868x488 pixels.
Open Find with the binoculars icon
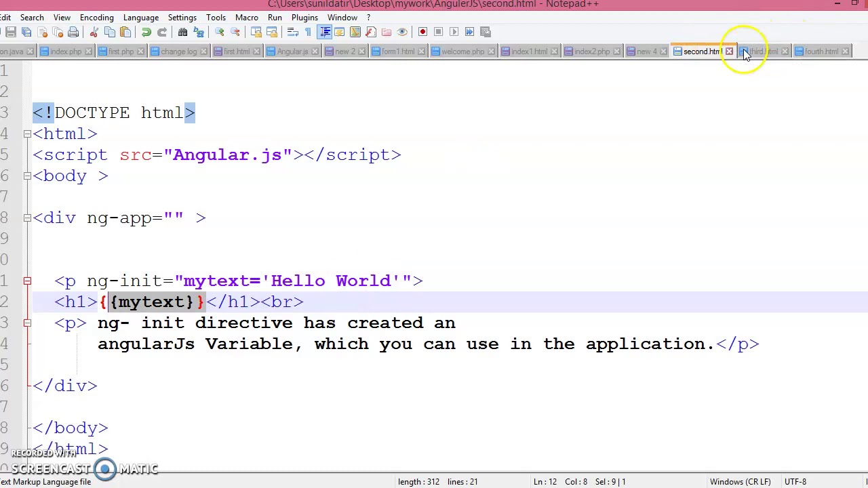pyautogui.click(x=182, y=32)
